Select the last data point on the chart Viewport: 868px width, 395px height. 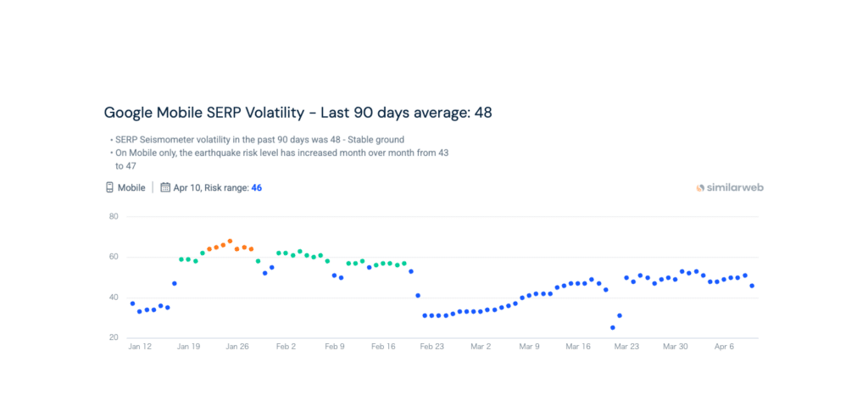(x=752, y=286)
